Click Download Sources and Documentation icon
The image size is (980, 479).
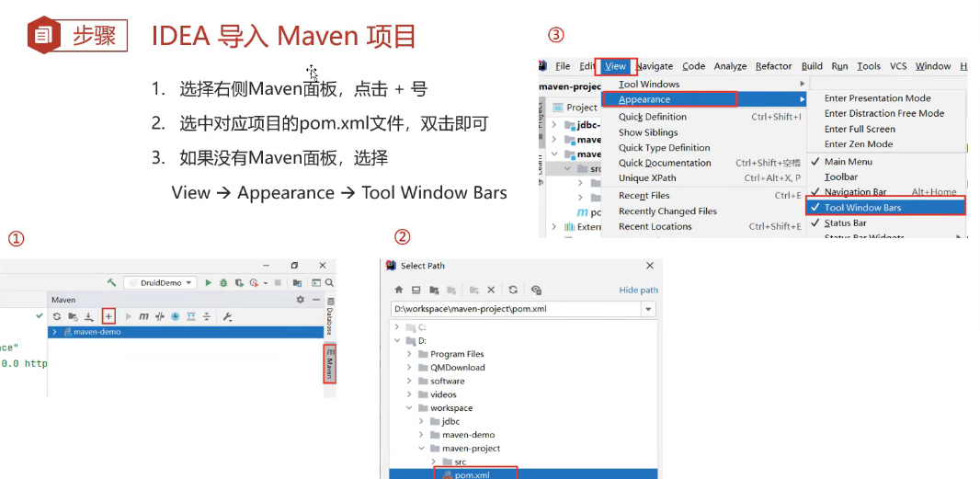coord(89,316)
